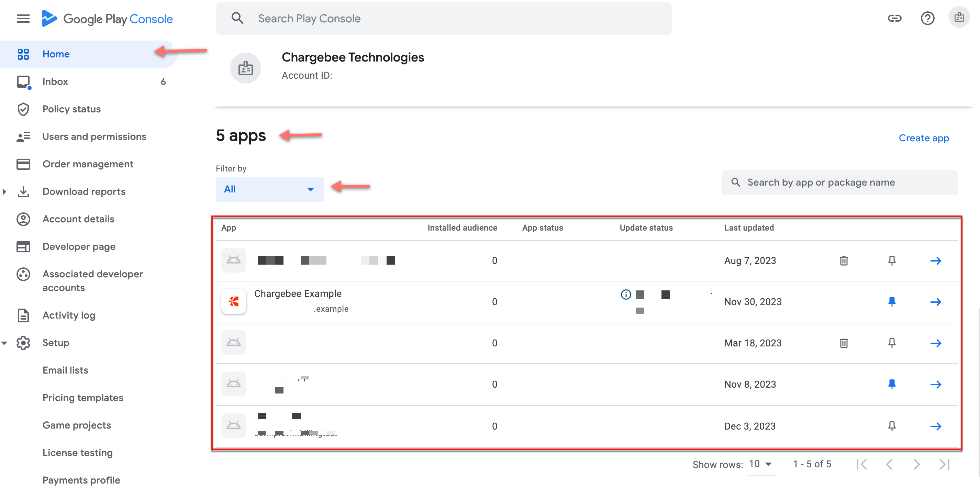Click the copy link icon in header
The width and height of the screenshot is (980, 488).
(894, 18)
